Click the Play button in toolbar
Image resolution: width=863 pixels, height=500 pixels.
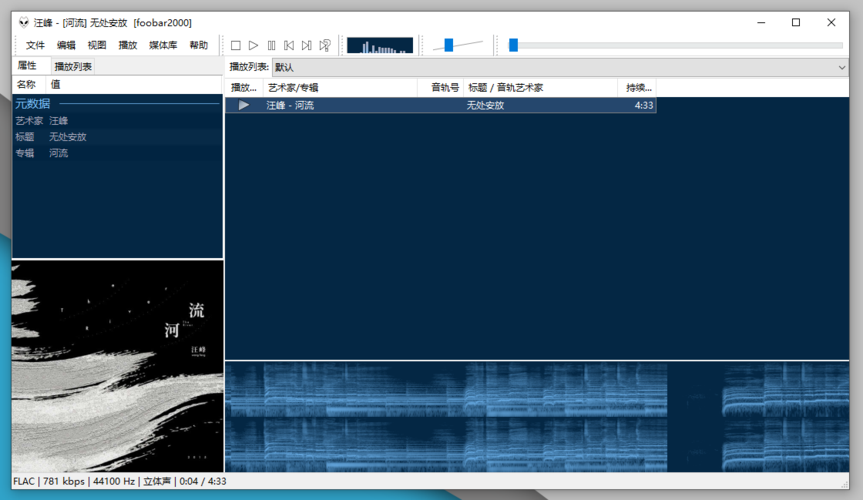click(x=253, y=46)
